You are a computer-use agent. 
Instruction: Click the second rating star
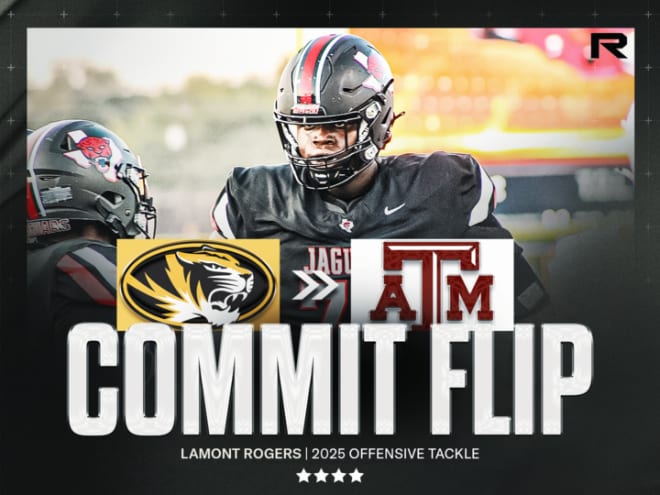[x=321, y=476]
